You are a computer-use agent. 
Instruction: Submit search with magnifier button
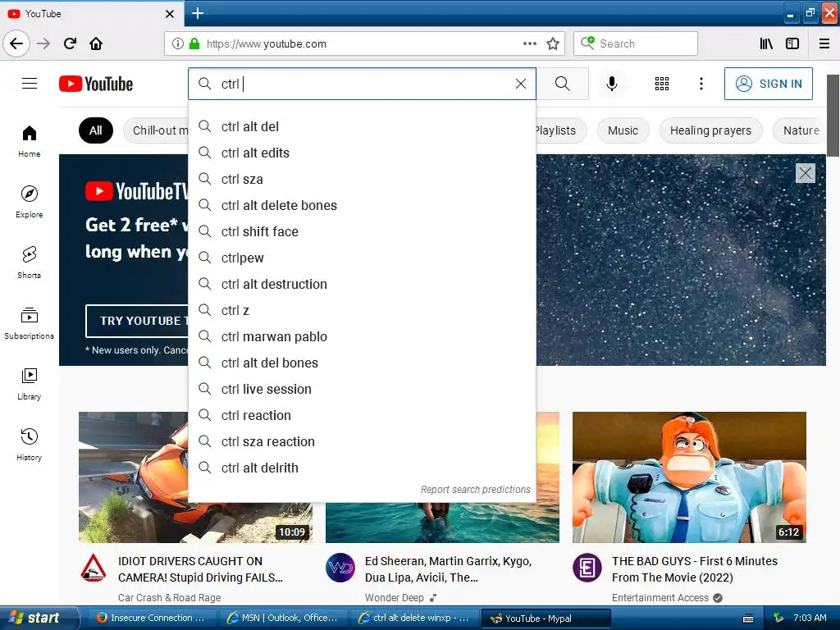pos(563,84)
